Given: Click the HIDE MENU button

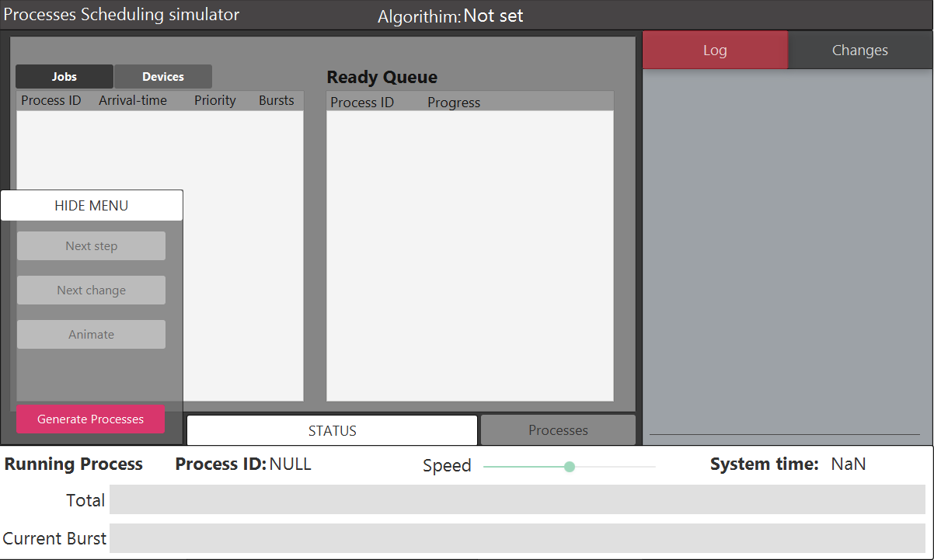Looking at the screenshot, I should [x=92, y=206].
